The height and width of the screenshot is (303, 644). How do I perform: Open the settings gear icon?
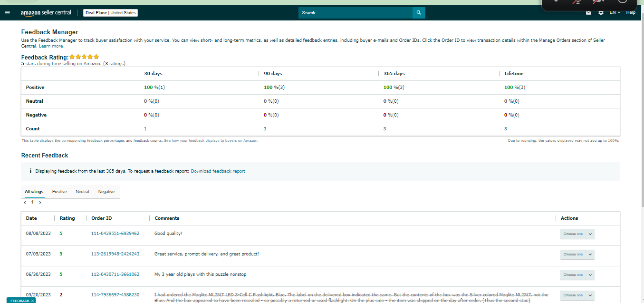(x=601, y=13)
